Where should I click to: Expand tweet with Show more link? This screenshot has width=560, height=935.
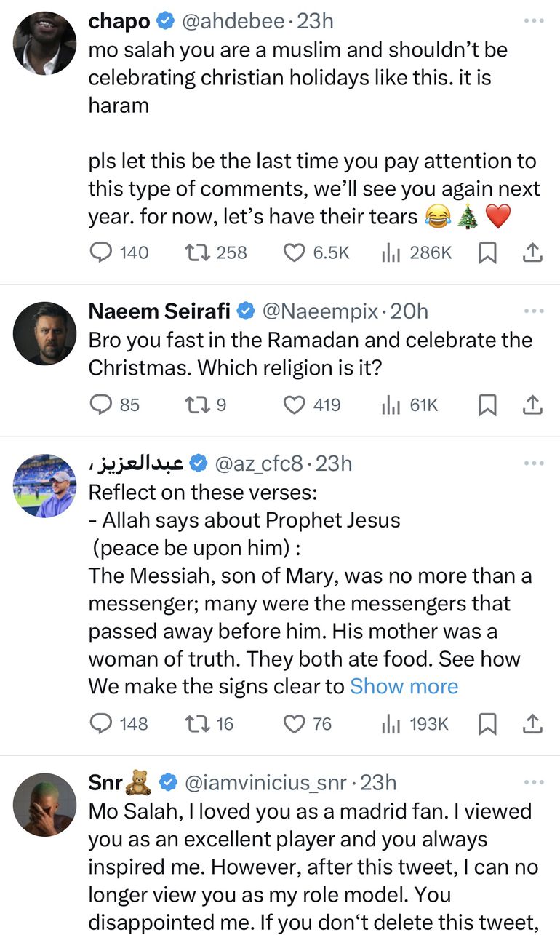pyautogui.click(x=404, y=686)
